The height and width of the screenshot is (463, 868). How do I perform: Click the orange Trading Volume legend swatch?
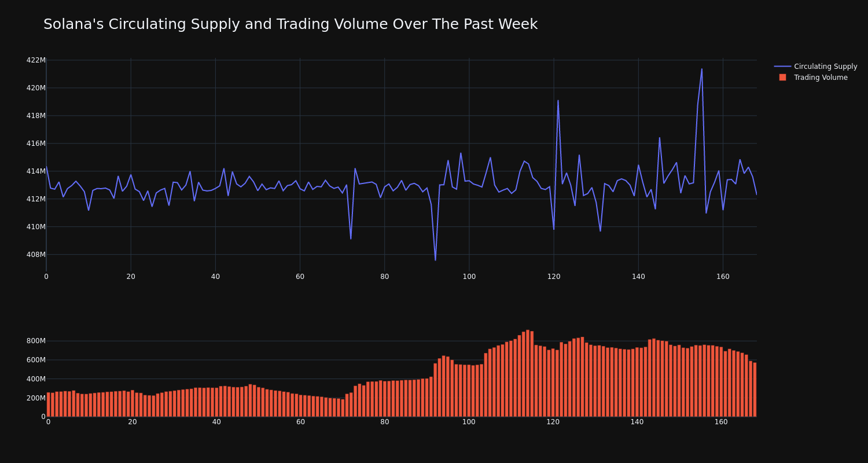(x=782, y=77)
